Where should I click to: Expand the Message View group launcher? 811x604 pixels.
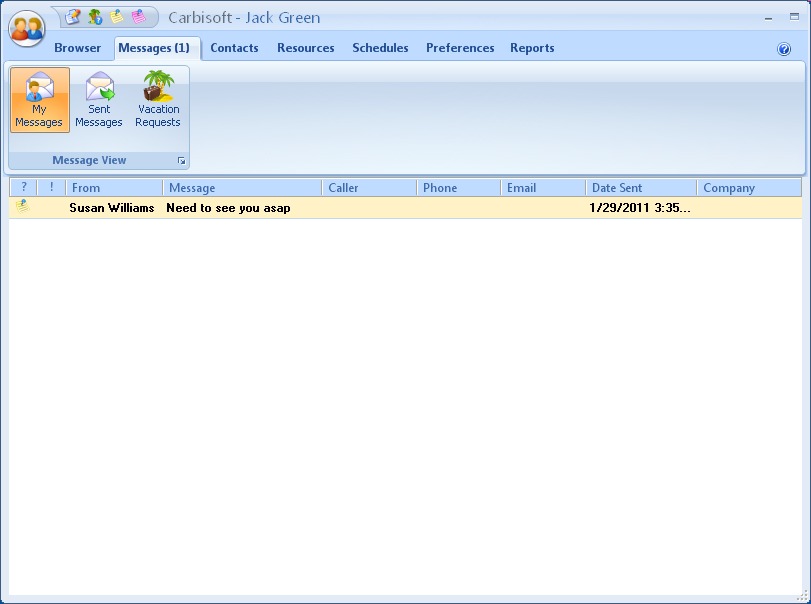click(x=181, y=161)
